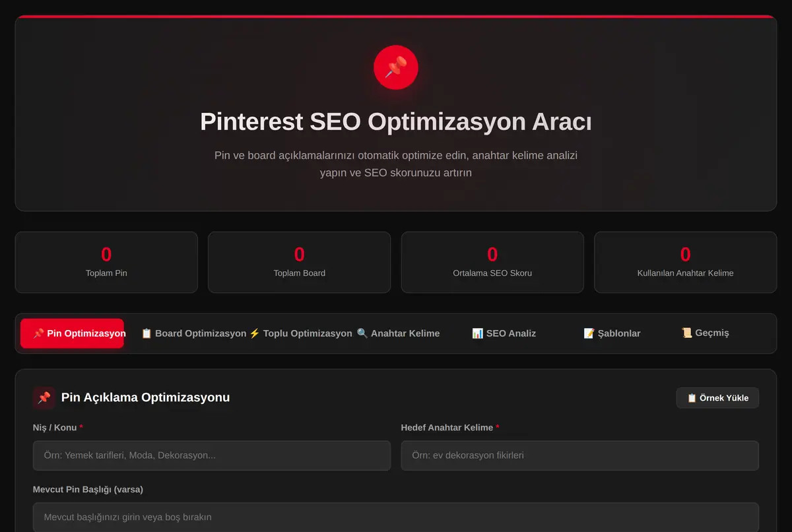
Task: Click the subtitle beginning "Pin ve board açıklamalarınızı"
Action: 396,164
